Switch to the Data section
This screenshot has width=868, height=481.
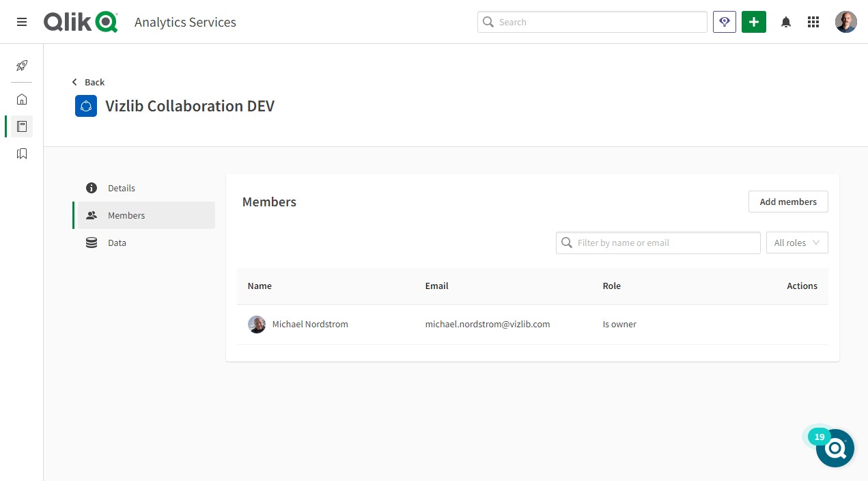146,243
